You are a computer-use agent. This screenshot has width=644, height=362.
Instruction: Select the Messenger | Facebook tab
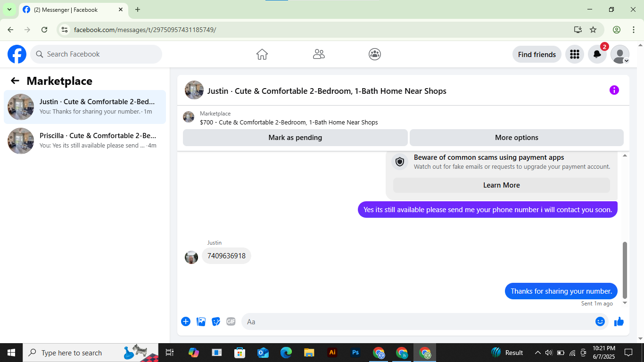[x=73, y=9]
